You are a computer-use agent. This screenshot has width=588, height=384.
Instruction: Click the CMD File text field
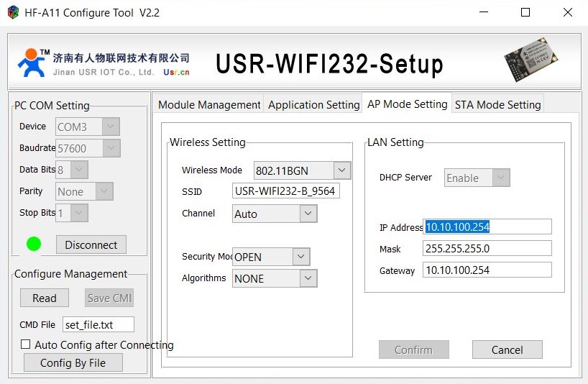pyautogui.click(x=98, y=325)
